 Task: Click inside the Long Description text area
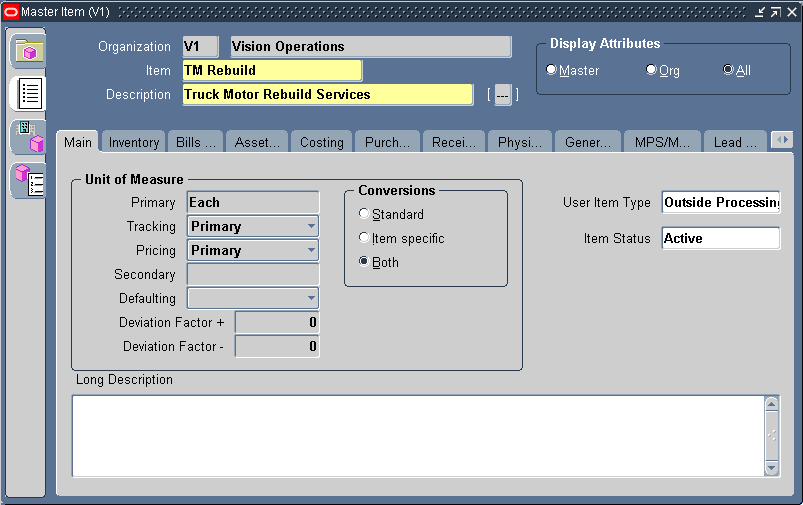click(418, 436)
